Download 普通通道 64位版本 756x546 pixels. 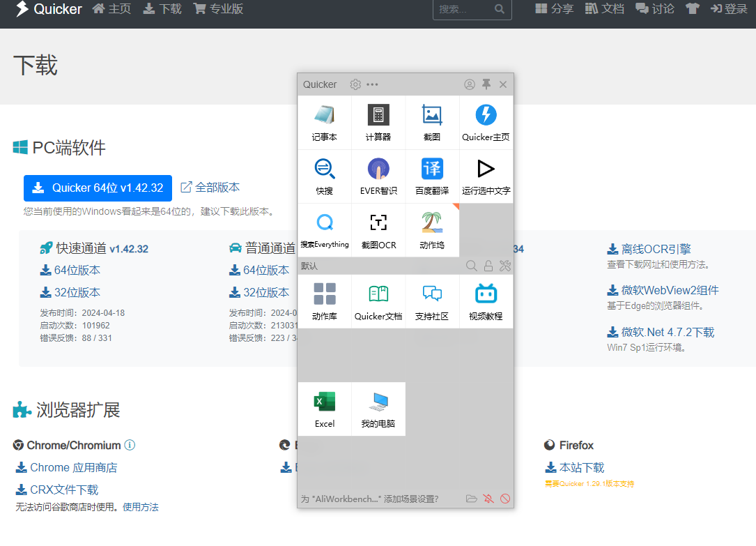point(259,270)
